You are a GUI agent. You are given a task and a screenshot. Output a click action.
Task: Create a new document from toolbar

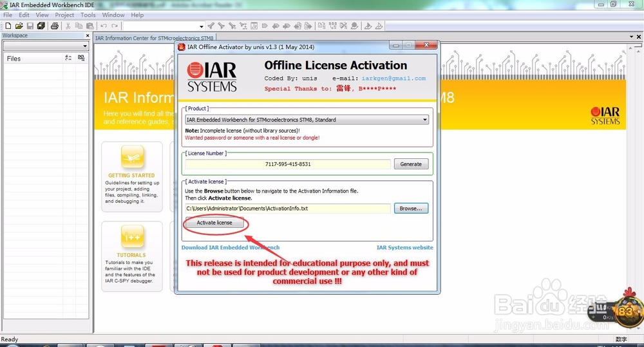8,26
